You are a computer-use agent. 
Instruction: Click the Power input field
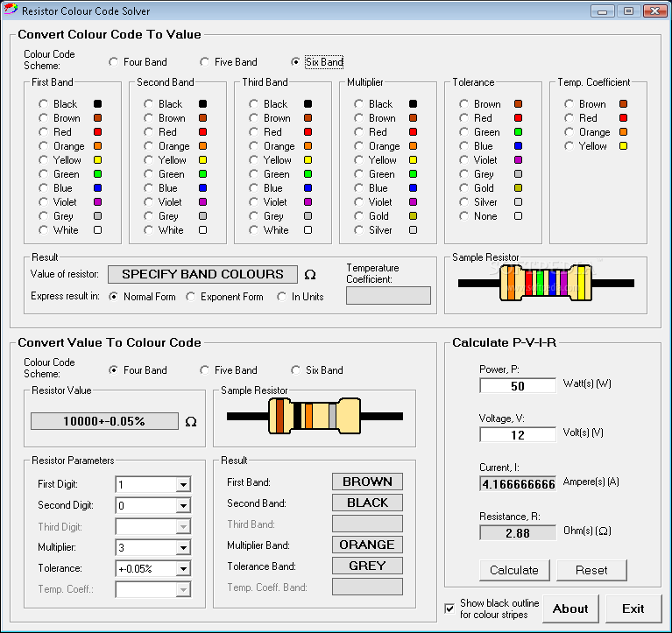coord(518,386)
